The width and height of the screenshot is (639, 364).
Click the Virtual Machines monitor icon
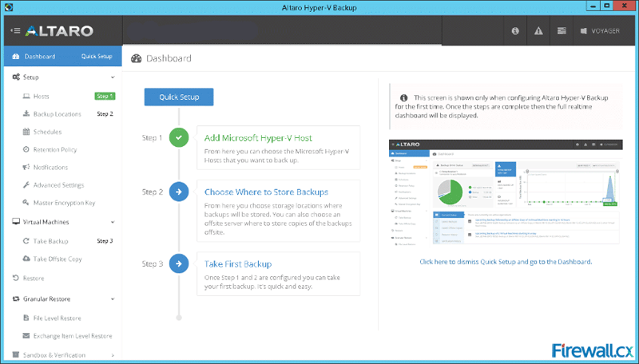[16, 222]
